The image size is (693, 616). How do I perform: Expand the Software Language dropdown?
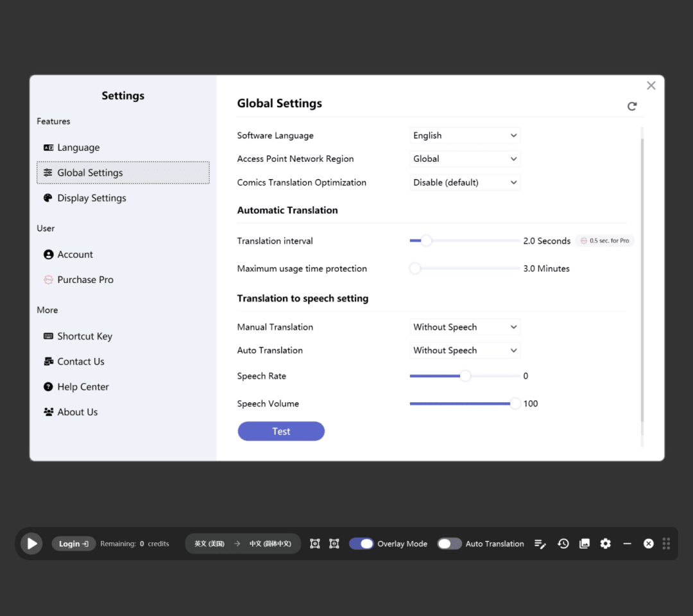point(465,135)
